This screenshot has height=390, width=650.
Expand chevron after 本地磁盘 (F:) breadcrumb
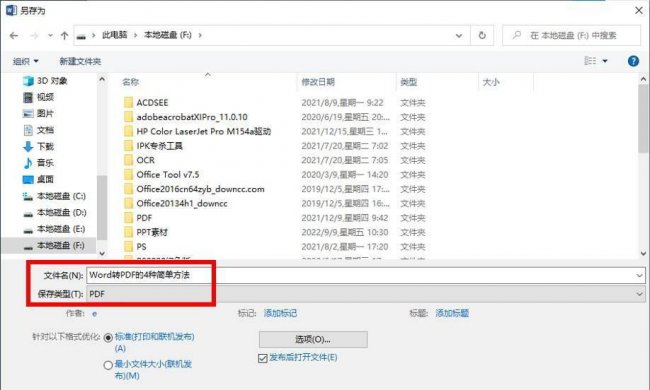(200, 36)
